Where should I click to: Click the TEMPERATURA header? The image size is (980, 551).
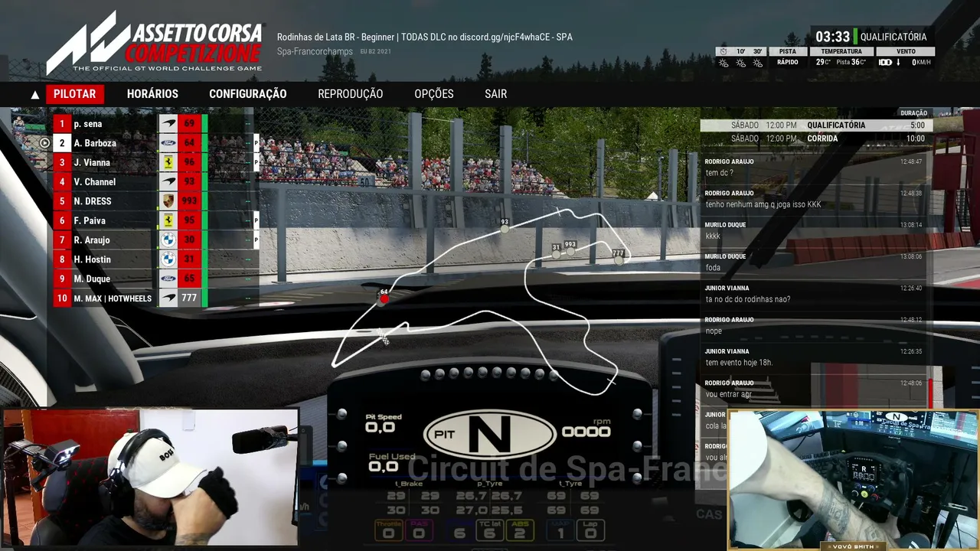(841, 51)
